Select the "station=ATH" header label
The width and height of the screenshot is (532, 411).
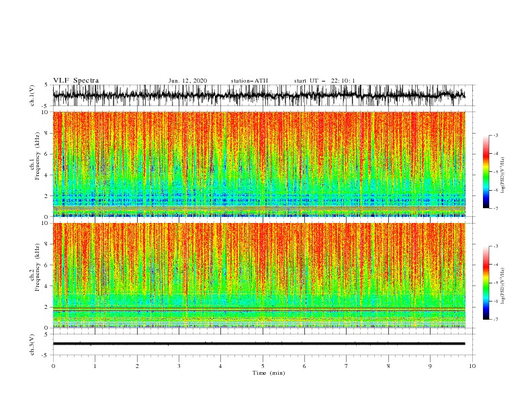coord(249,81)
